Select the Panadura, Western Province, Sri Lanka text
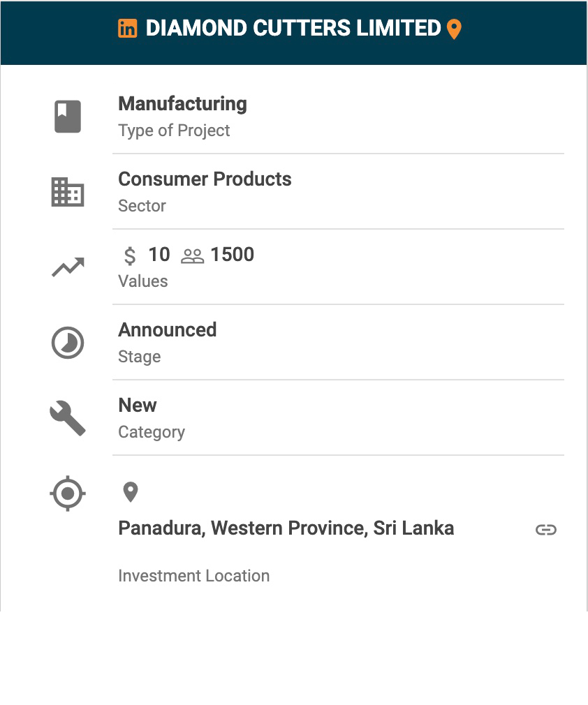Image resolution: width=588 pixels, height=705 pixels. [x=286, y=528]
